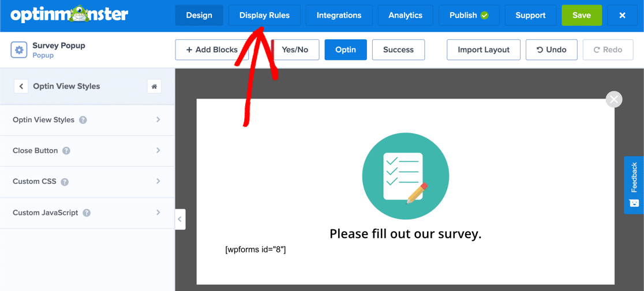This screenshot has width=644, height=291.
Task: Close the campaign builder with X
Action: click(622, 15)
